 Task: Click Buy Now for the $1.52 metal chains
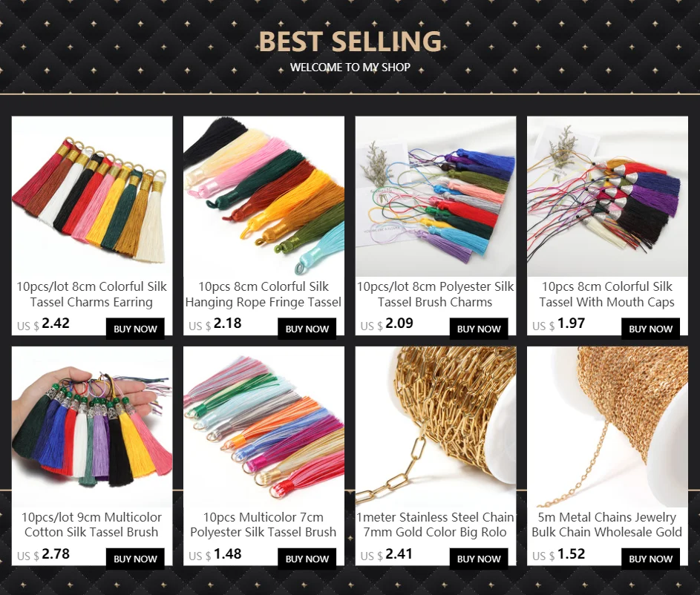(x=650, y=559)
